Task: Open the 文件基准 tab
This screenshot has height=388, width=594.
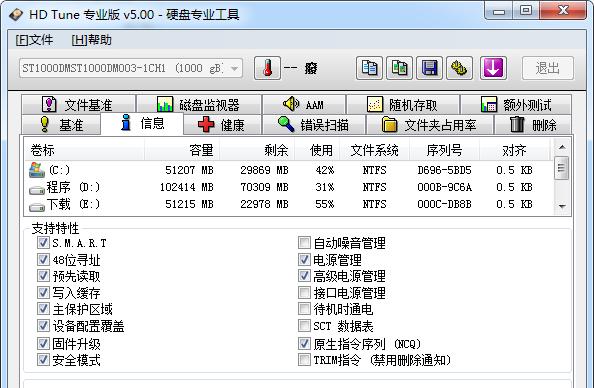Action: [78, 105]
